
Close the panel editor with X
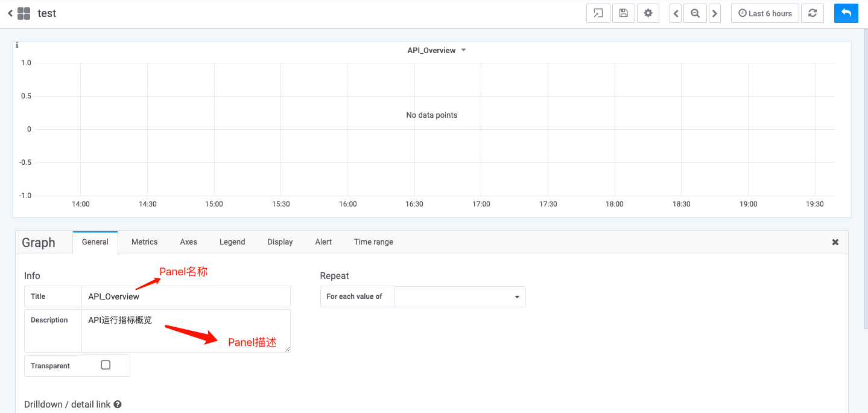(835, 242)
